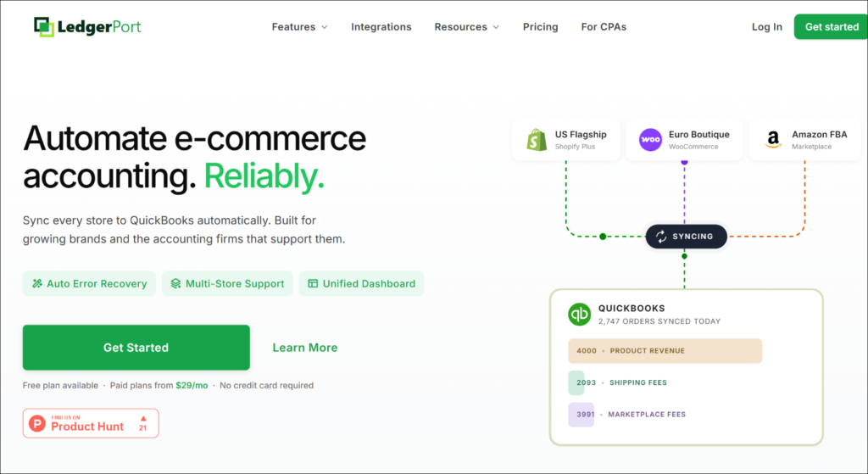868x474 pixels.
Task: Click the Product Hunt P logo icon
Action: (37, 424)
